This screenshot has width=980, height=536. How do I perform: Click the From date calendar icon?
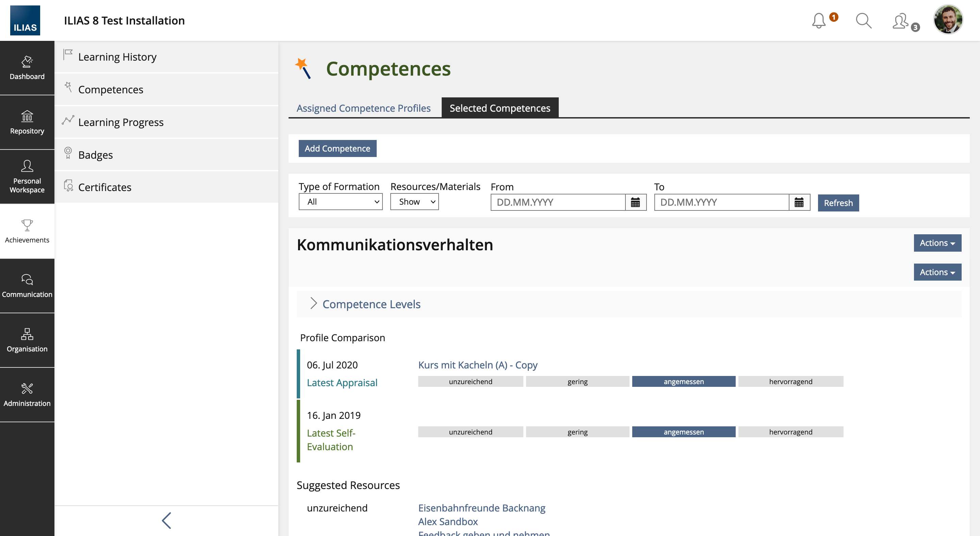[635, 202]
